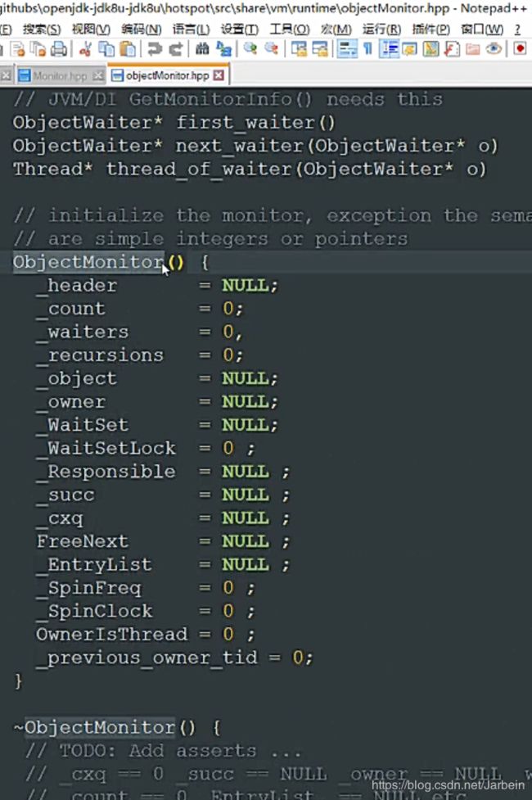Click the Print icon in the toolbar
This screenshot has height=800, width=532.
coord(59,49)
